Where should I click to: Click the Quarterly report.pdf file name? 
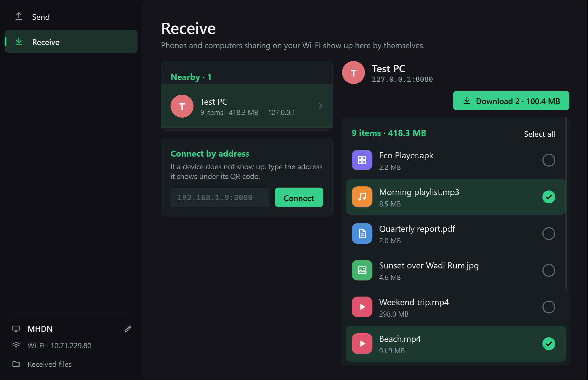(417, 229)
